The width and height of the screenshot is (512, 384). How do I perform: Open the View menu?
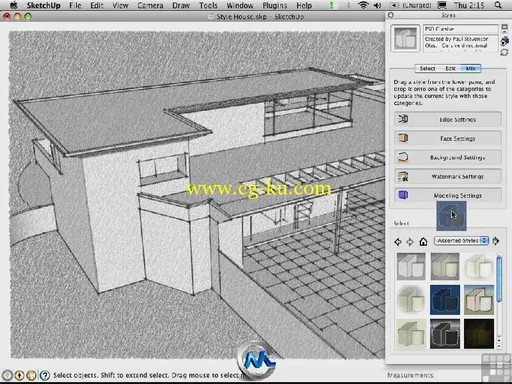(x=120, y=5)
